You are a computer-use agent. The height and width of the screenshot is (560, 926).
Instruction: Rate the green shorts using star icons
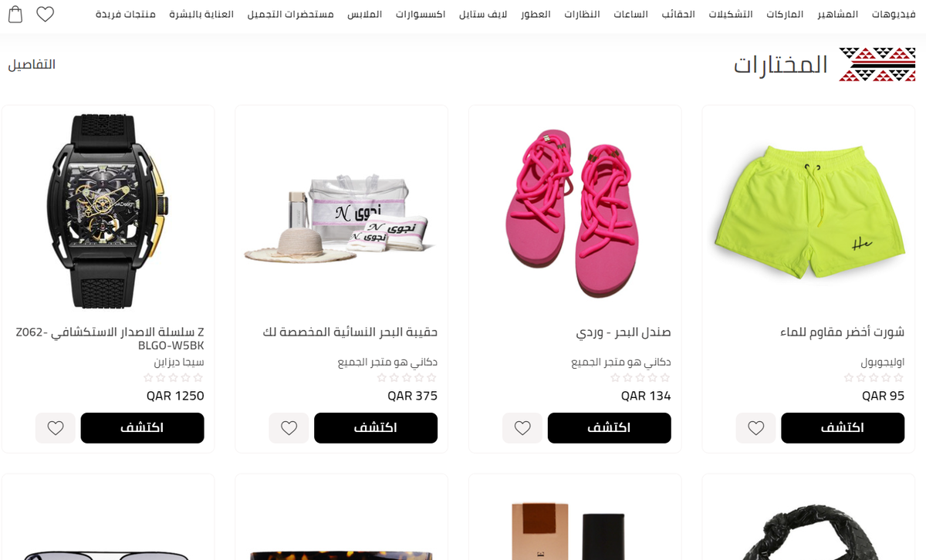pos(874,378)
